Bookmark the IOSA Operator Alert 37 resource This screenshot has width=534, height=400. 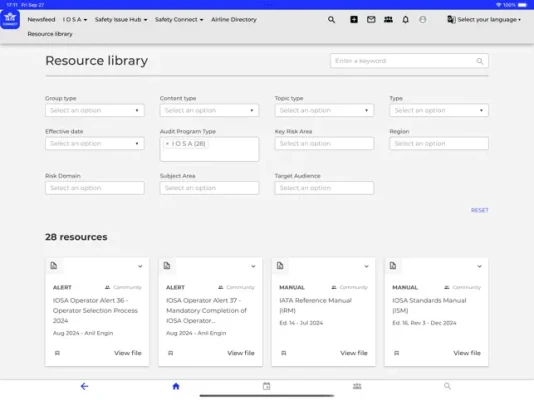point(171,353)
